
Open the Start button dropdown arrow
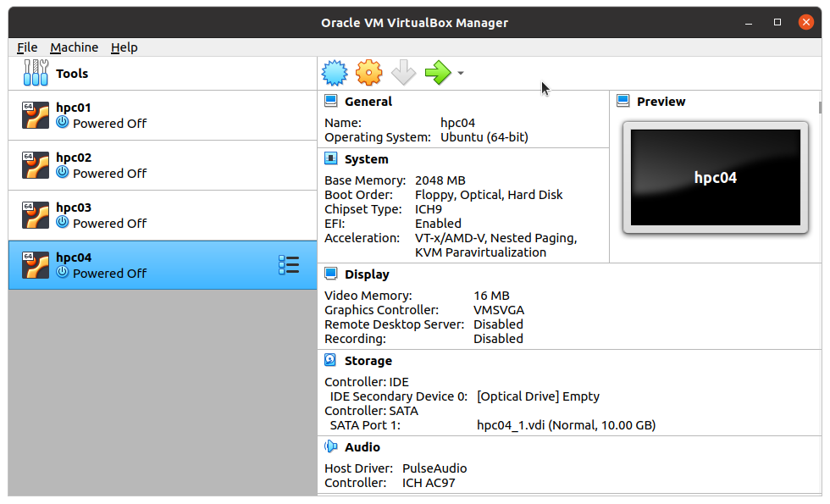(461, 73)
